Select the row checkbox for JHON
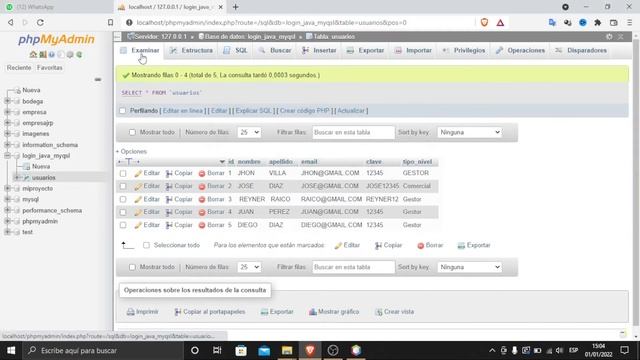640x360 pixels. 123,173
